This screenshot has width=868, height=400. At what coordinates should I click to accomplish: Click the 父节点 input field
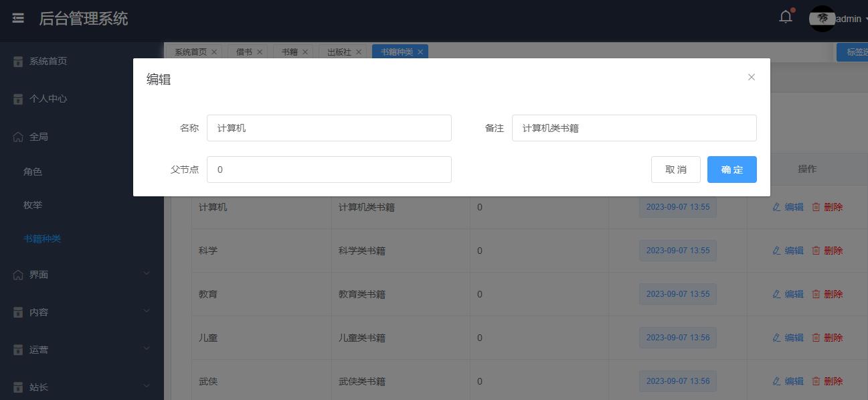[x=329, y=170]
